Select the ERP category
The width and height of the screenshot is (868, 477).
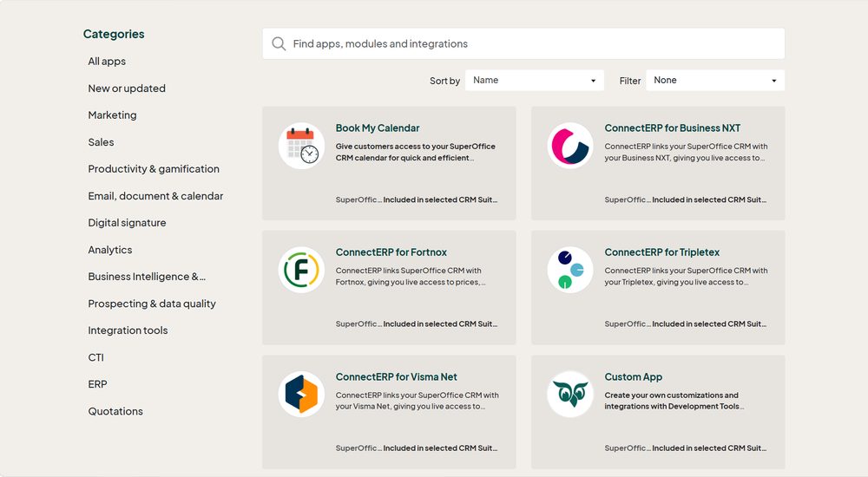pyautogui.click(x=97, y=384)
